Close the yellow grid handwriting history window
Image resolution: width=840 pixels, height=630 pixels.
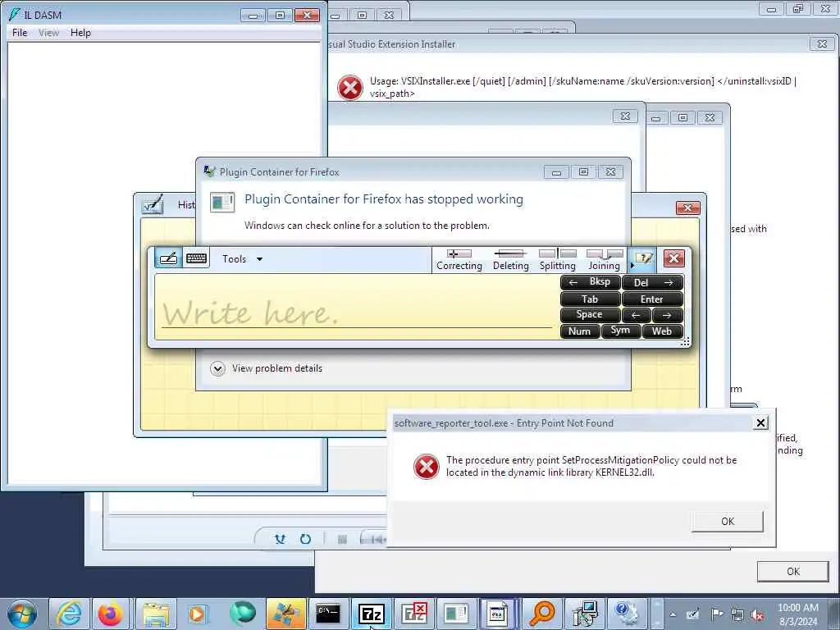pos(688,208)
